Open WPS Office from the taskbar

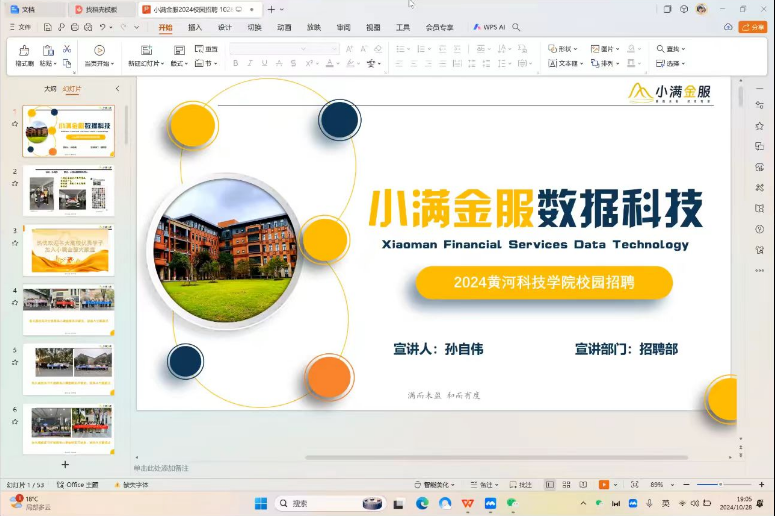pyautogui.click(x=468, y=504)
